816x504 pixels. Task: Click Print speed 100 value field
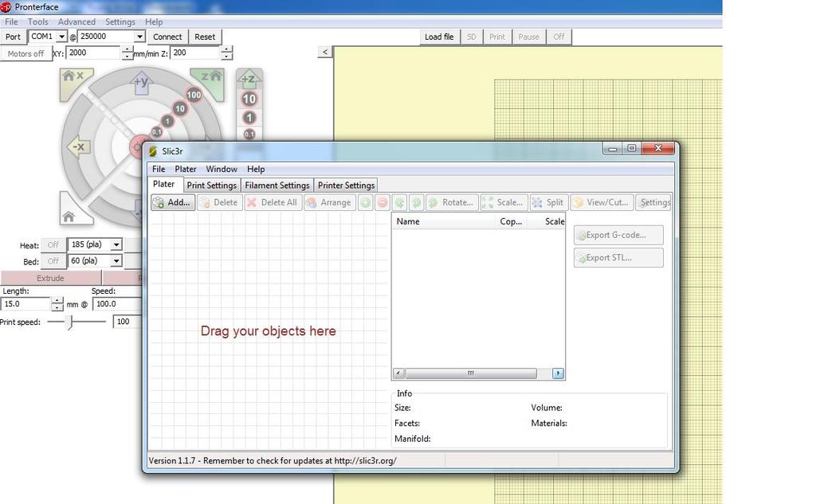127,322
